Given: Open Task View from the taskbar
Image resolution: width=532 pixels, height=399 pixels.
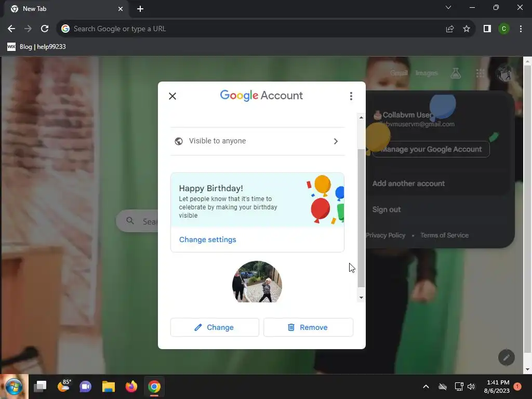Looking at the screenshot, I should tap(40, 387).
